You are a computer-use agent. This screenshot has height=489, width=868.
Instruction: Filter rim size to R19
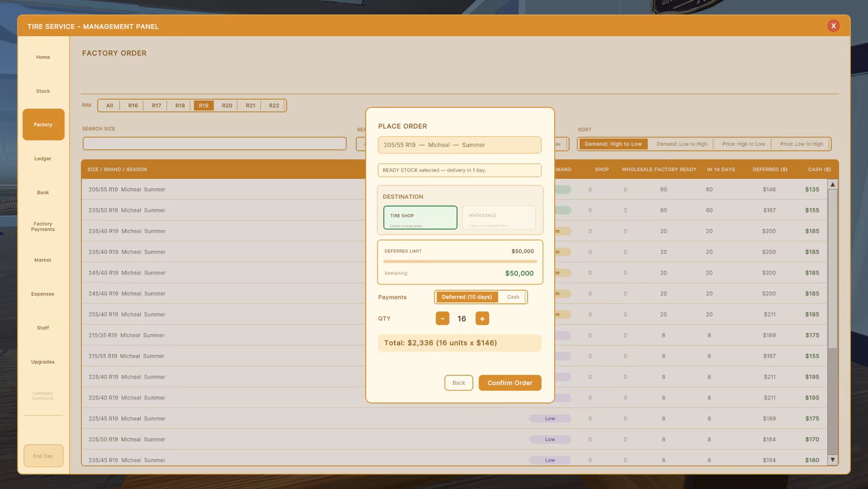[x=204, y=105]
